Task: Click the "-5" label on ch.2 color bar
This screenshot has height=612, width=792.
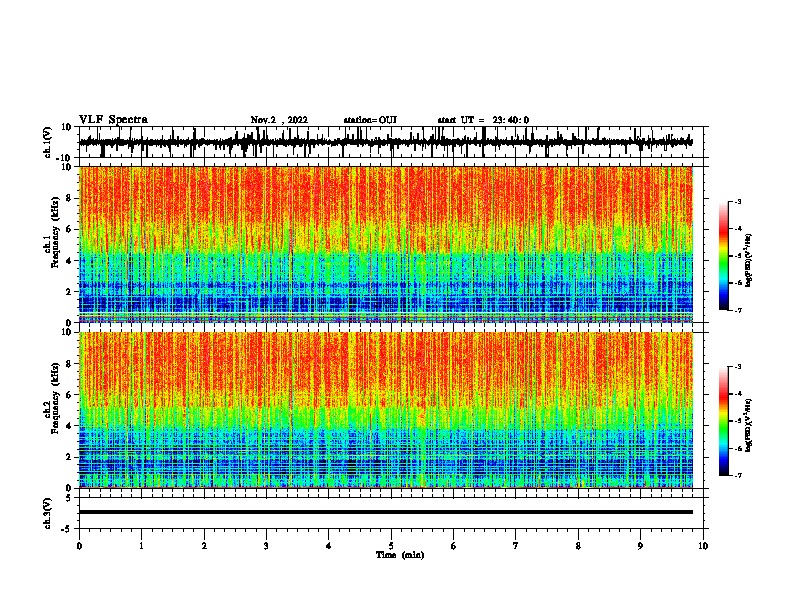Action: click(x=737, y=421)
